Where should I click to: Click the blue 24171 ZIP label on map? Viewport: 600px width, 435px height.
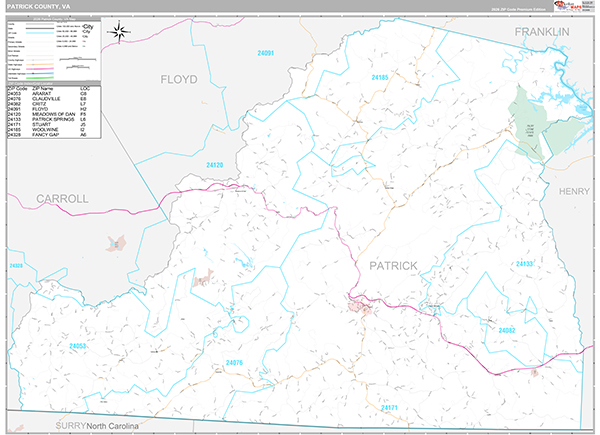pos(389,407)
